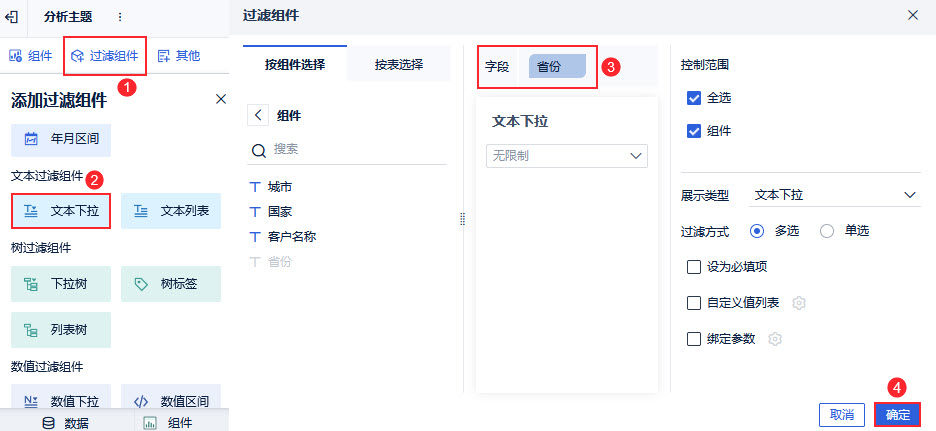
Task: Open the 无限制 text dropdown preview
Action: (x=567, y=156)
